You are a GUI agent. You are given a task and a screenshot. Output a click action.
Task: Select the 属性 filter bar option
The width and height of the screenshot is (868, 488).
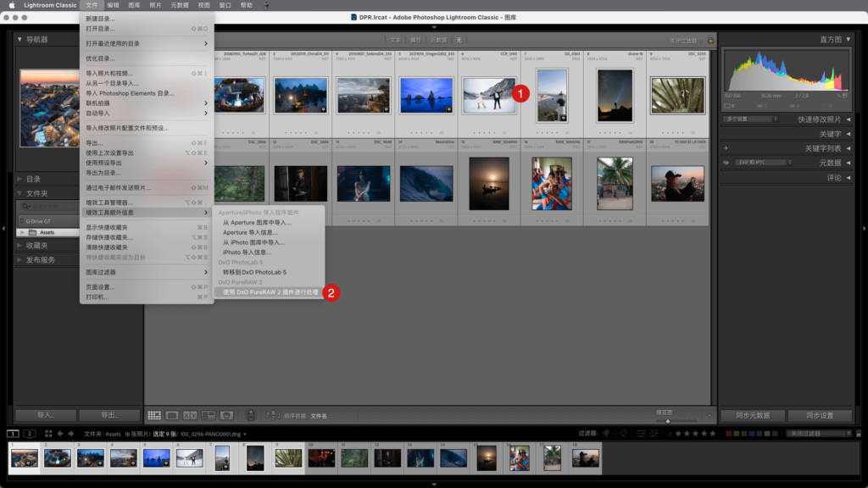[415, 40]
